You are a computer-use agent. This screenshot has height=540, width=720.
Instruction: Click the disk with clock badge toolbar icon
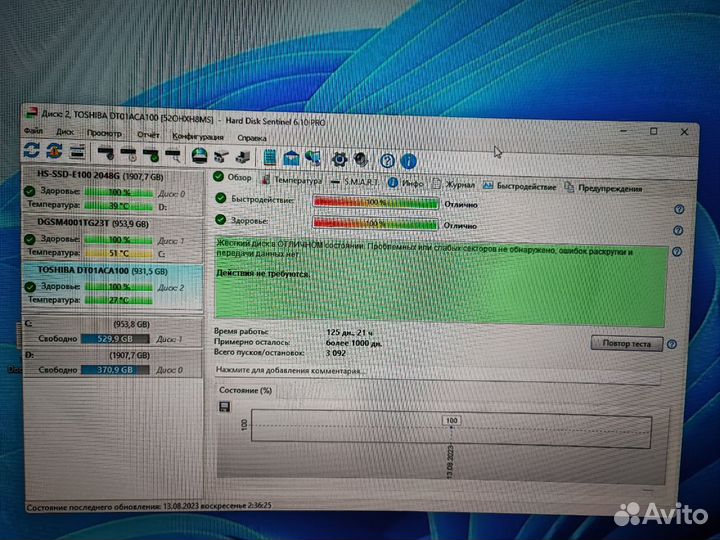tap(128, 154)
